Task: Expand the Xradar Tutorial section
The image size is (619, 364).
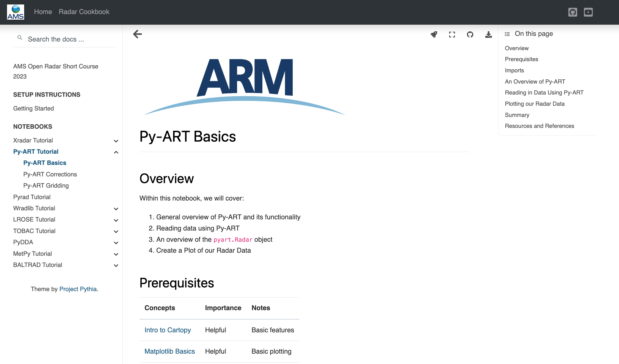Action: 116,141
